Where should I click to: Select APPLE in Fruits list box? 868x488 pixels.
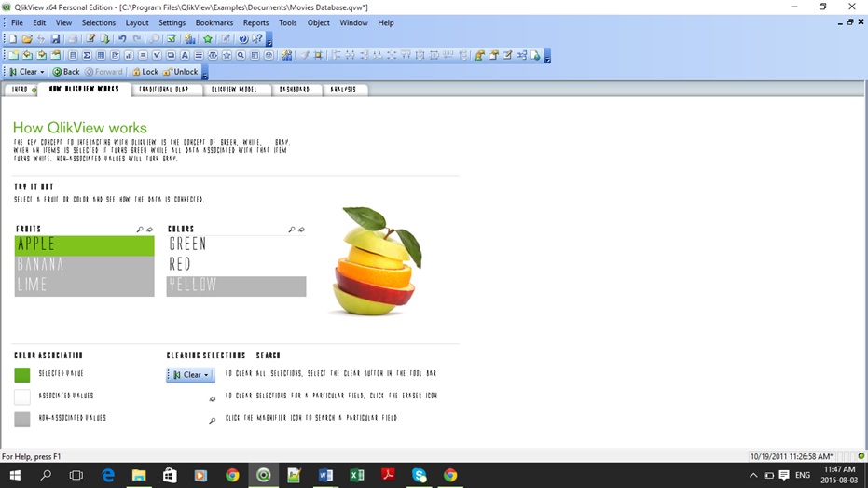84,244
